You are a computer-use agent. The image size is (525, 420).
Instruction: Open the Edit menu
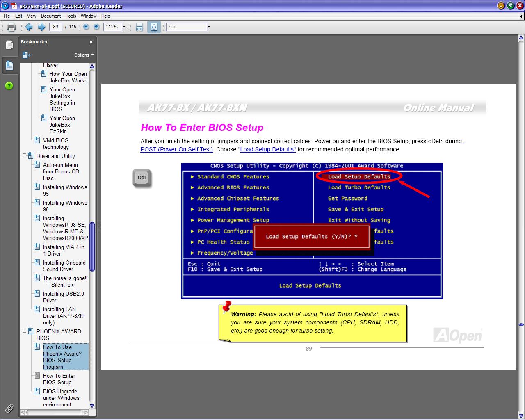pyautogui.click(x=19, y=16)
